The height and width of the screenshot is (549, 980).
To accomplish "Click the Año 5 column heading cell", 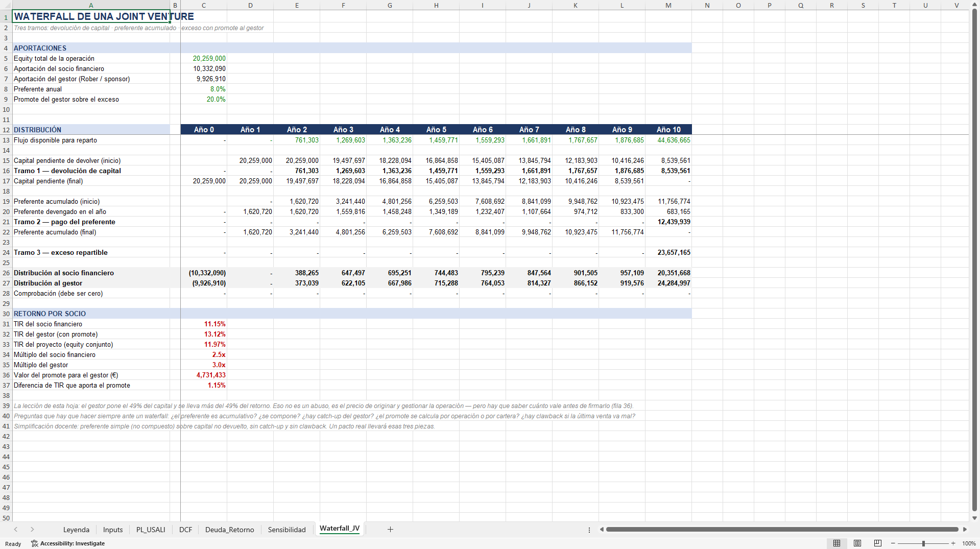I will pyautogui.click(x=436, y=130).
